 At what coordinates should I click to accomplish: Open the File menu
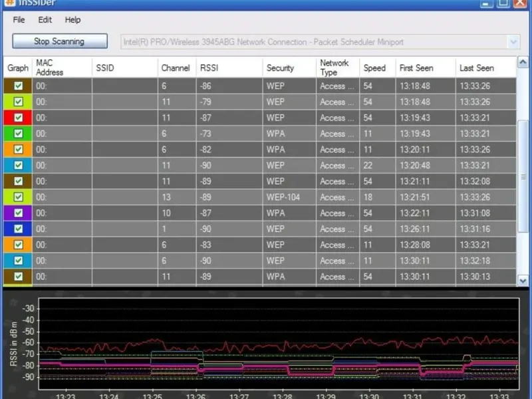[19, 20]
